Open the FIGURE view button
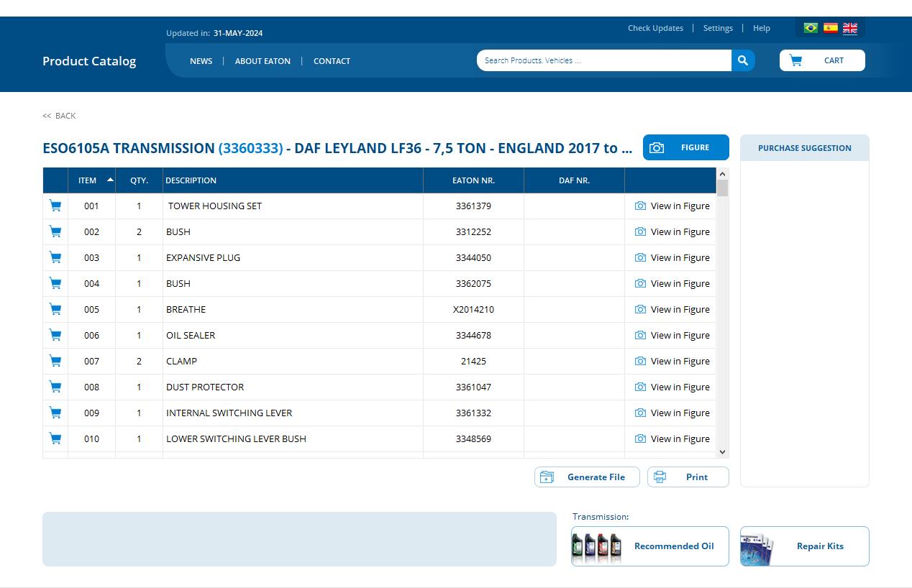Image resolution: width=912 pixels, height=588 pixels. 686,147
